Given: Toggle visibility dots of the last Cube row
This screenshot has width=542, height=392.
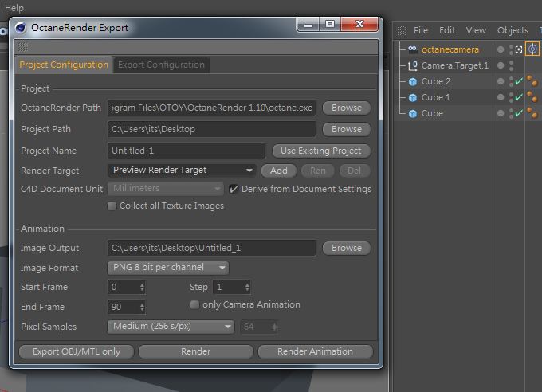Looking at the screenshot, I should pos(511,113).
